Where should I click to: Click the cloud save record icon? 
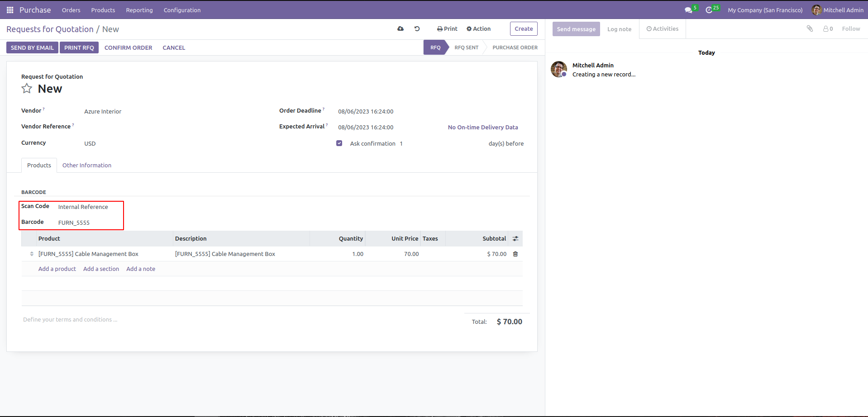(401, 28)
